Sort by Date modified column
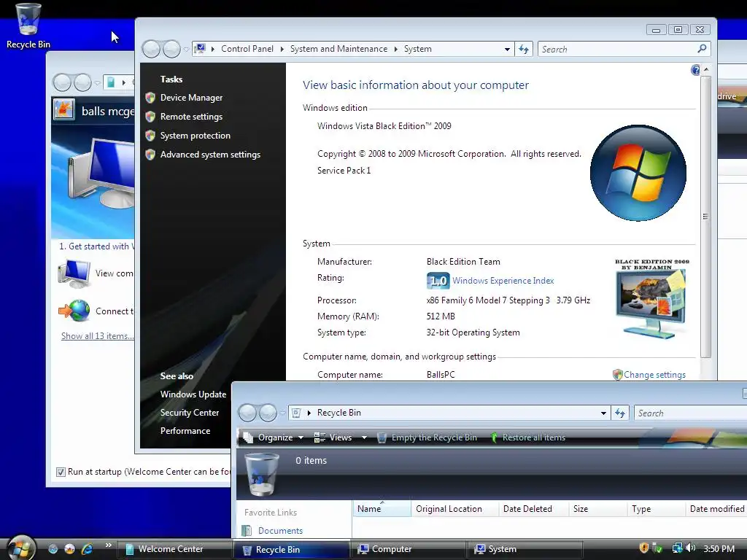747x560 pixels. coord(716,508)
